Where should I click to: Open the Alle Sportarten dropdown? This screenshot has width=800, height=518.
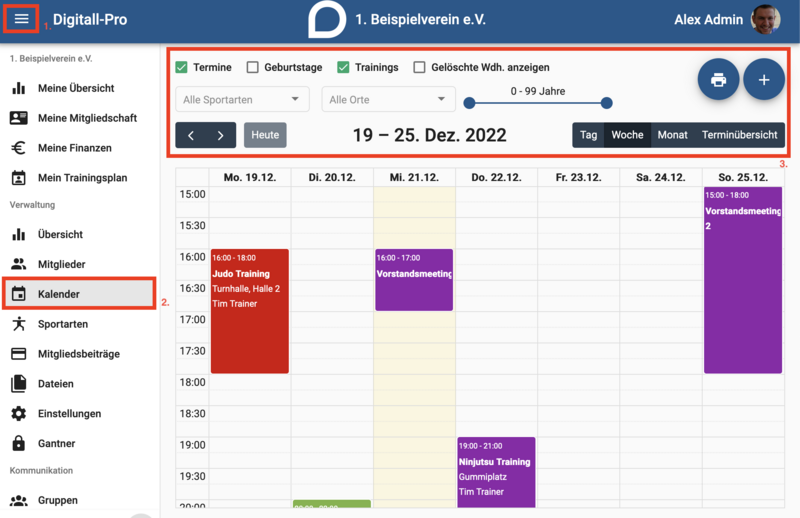point(242,100)
